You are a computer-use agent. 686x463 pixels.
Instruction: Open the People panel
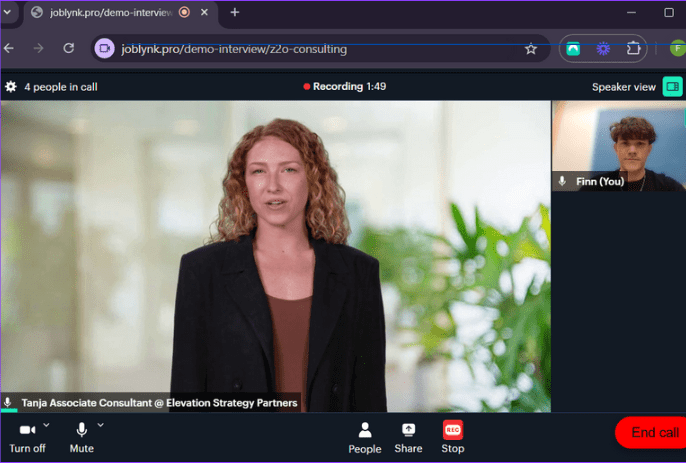[364, 438]
